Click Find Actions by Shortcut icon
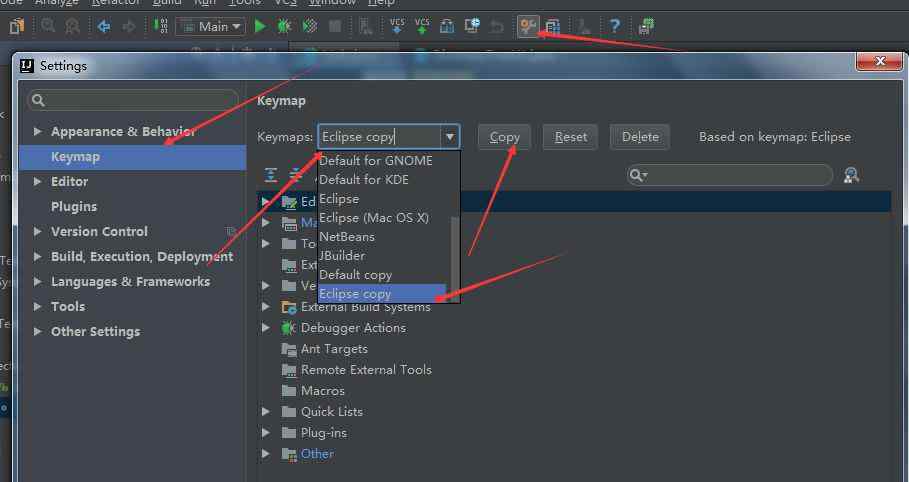This screenshot has height=482, width=909. (x=851, y=175)
